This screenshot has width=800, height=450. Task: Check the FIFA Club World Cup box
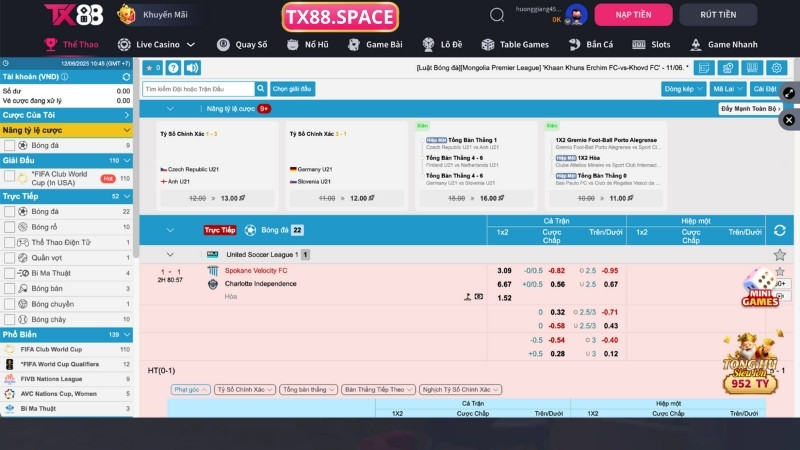[x=9, y=176]
